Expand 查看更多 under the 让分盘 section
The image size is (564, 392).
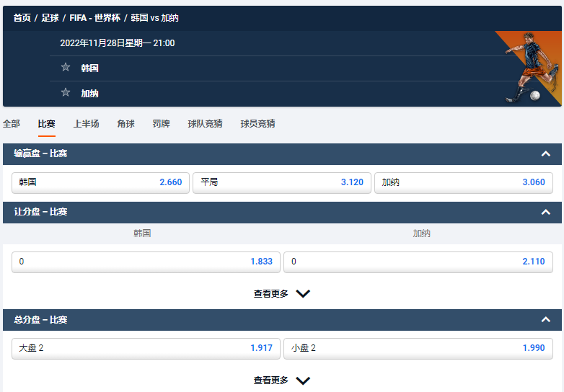(282, 294)
